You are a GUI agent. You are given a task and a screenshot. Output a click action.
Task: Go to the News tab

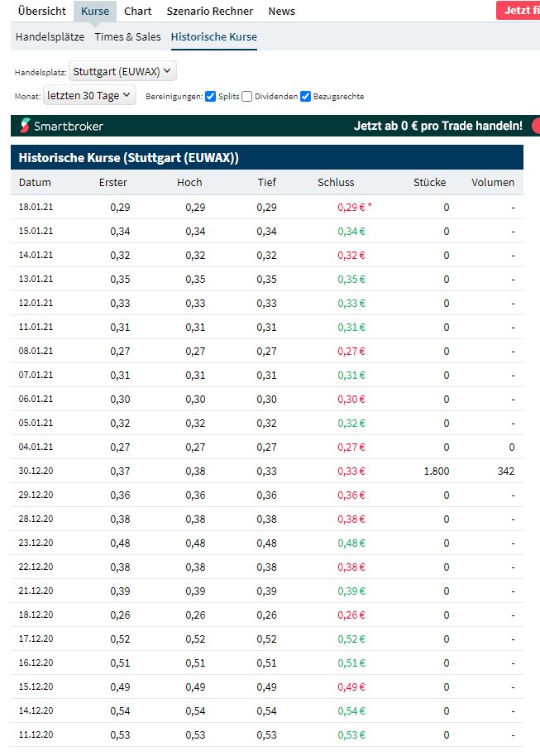point(281,12)
